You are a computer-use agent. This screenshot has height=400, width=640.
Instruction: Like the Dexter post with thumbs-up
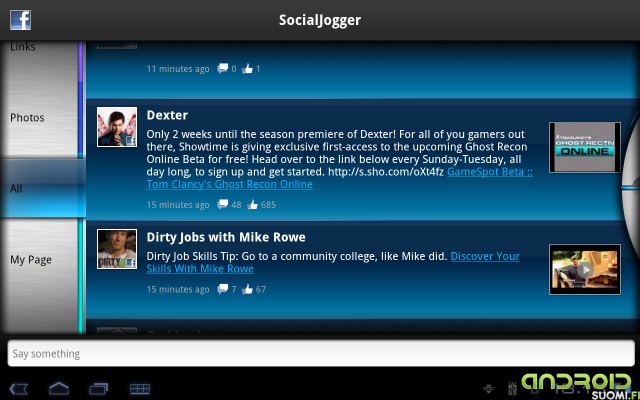click(252, 204)
